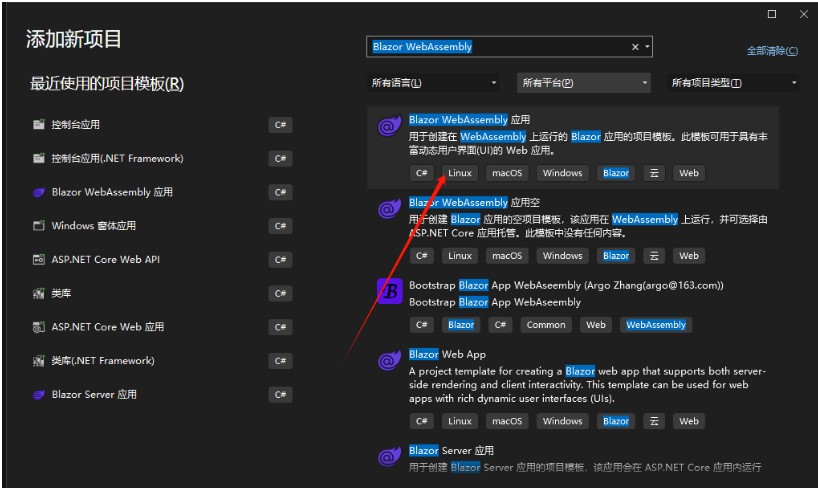818x488 pixels.
Task: Click C# badge beside 控制台应用
Action: pyautogui.click(x=280, y=125)
